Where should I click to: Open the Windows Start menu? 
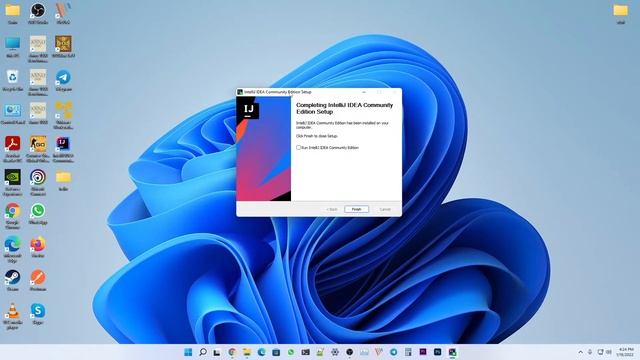click(x=188, y=352)
